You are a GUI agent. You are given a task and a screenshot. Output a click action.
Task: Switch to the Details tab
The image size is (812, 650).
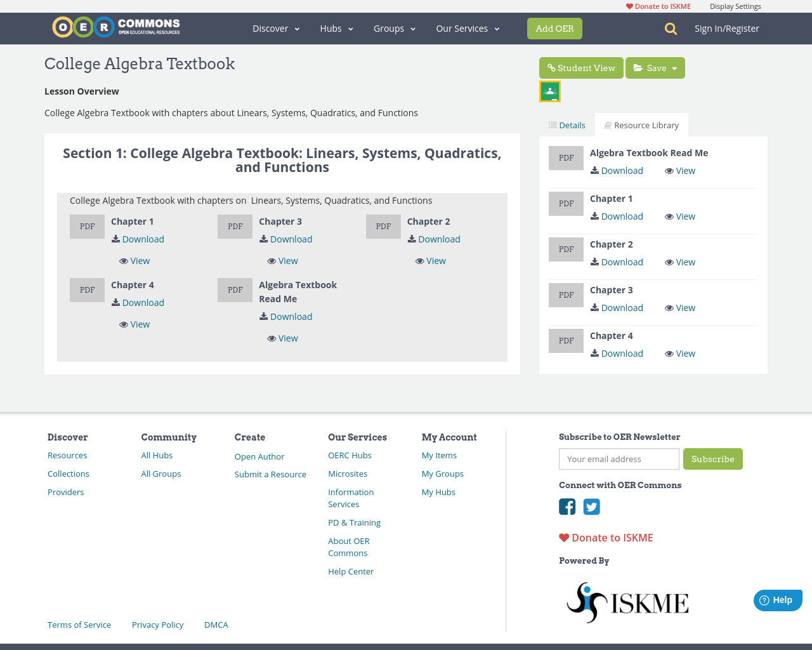pyautogui.click(x=567, y=125)
